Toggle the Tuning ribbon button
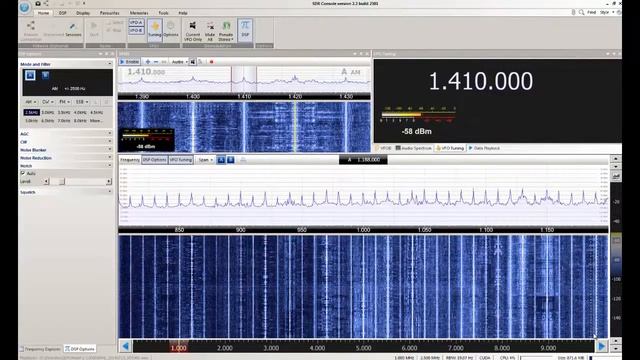640x360 pixels. pos(155,29)
